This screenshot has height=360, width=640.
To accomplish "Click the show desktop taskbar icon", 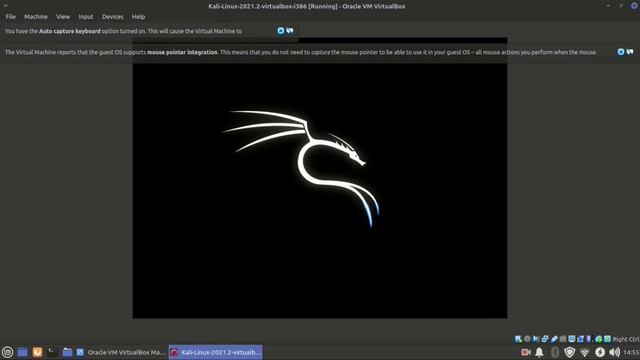I will click(22, 352).
